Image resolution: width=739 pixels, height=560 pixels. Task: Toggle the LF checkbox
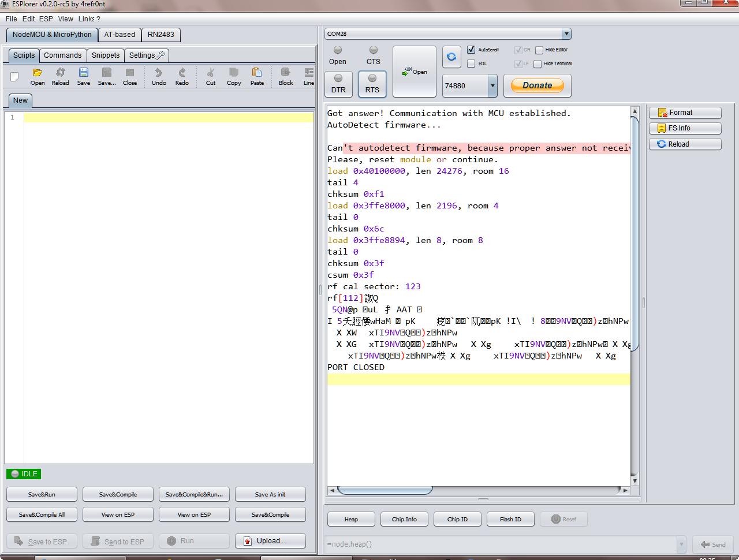[518, 64]
